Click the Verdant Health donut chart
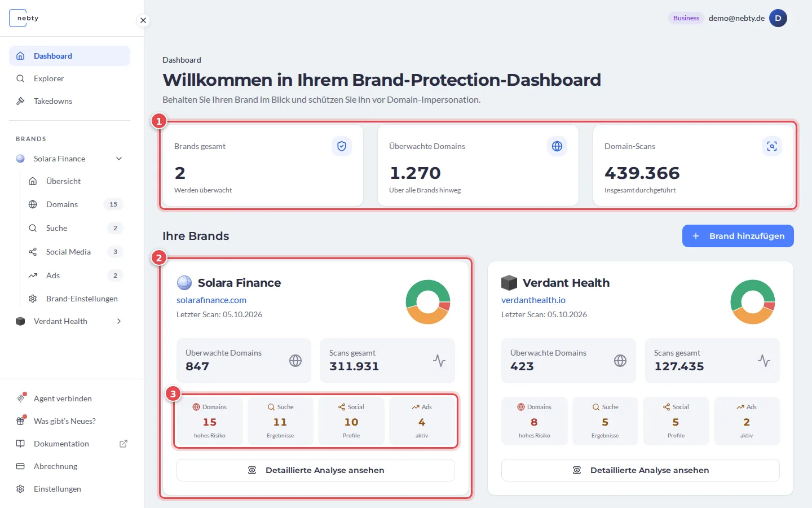Image resolution: width=812 pixels, height=508 pixels. coord(753,302)
